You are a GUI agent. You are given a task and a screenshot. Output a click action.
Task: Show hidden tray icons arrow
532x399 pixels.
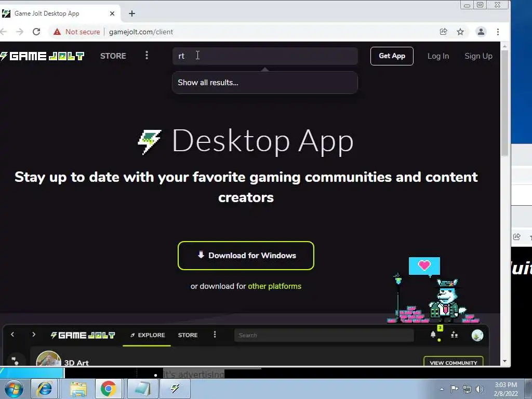tap(442, 389)
